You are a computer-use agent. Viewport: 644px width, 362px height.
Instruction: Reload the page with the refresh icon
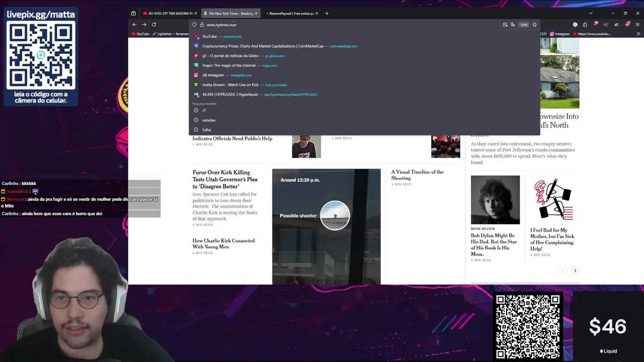click(x=154, y=25)
